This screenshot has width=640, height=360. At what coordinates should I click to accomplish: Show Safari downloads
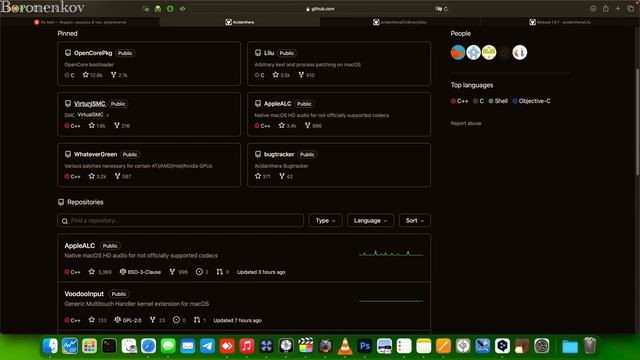pyautogui.click(x=593, y=9)
